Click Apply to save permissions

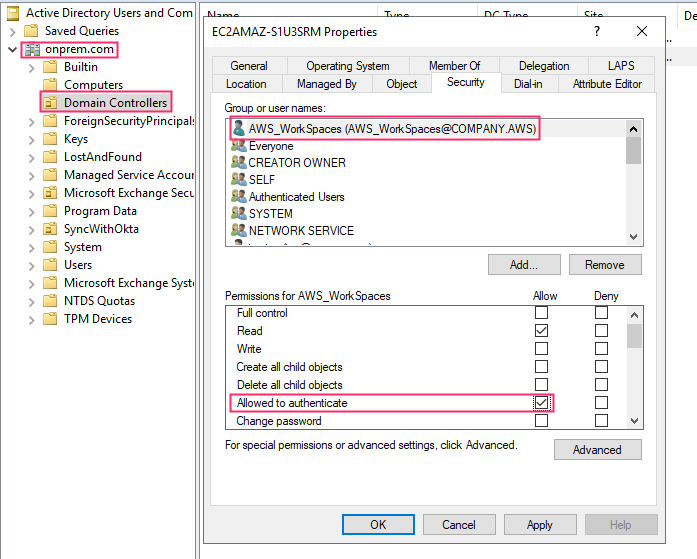click(540, 525)
